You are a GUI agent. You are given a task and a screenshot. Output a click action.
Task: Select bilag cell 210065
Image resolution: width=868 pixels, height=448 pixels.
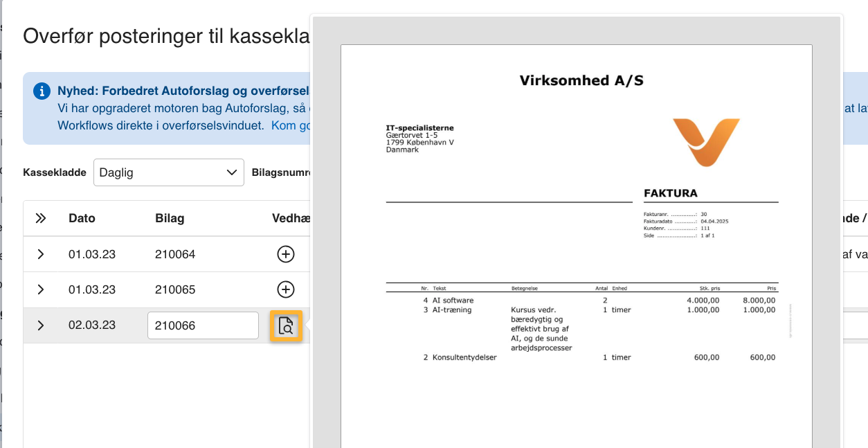click(x=175, y=289)
